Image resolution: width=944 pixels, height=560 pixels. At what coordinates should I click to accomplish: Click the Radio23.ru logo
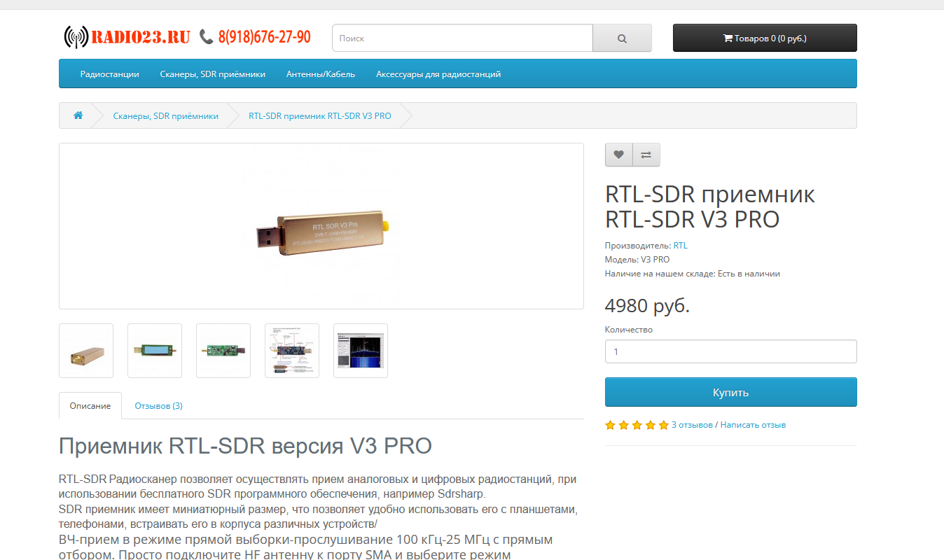point(127,37)
